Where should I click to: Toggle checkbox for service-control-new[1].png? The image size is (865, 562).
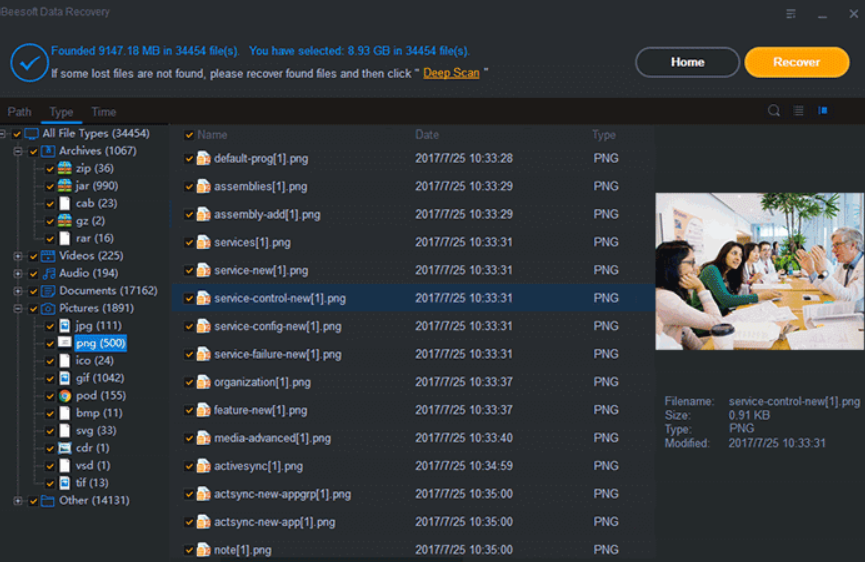(x=189, y=299)
